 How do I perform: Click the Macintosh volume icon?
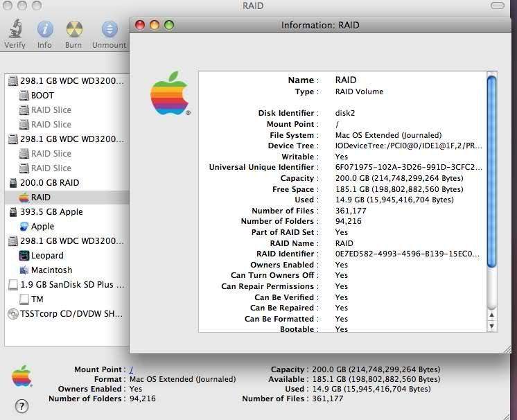click(24, 270)
